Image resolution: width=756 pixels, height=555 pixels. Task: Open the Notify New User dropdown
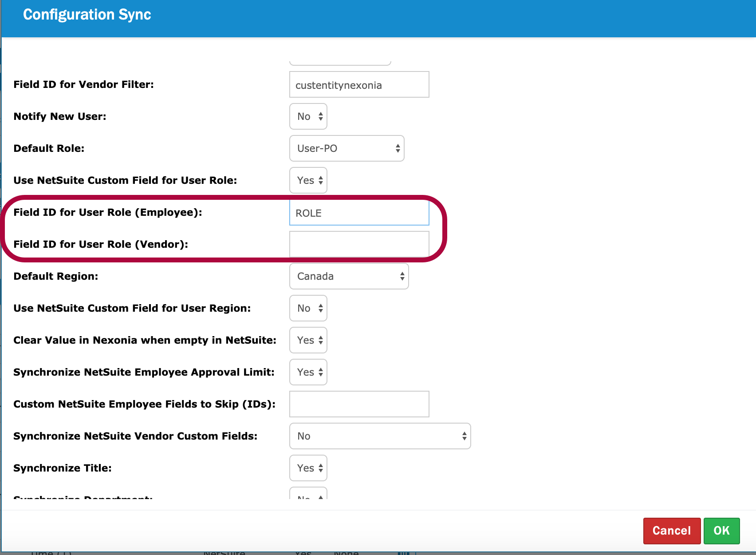coord(308,116)
